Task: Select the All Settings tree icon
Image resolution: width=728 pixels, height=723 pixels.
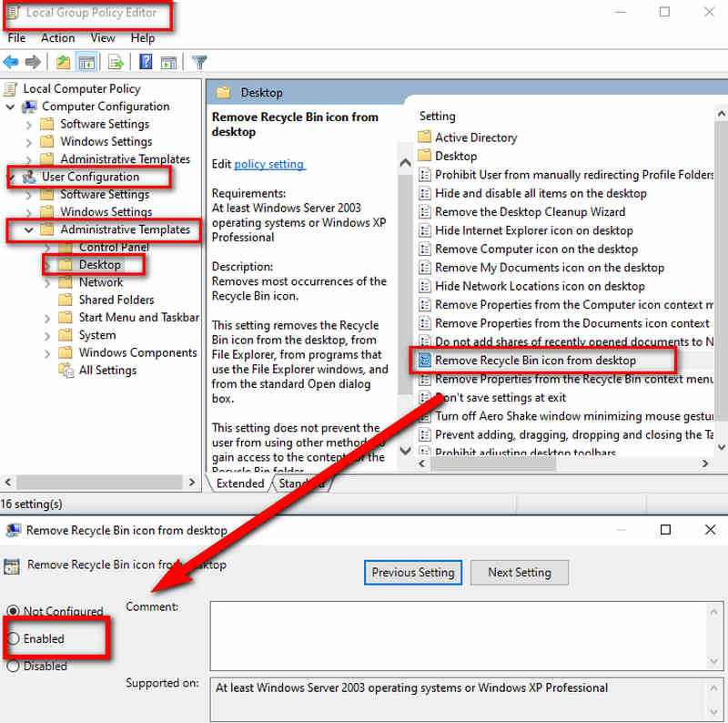Action: pos(66,371)
